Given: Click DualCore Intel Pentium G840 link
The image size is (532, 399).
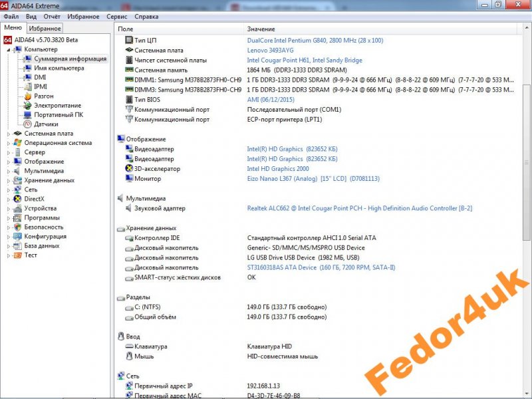Looking at the screenshot, I should 315,41.
